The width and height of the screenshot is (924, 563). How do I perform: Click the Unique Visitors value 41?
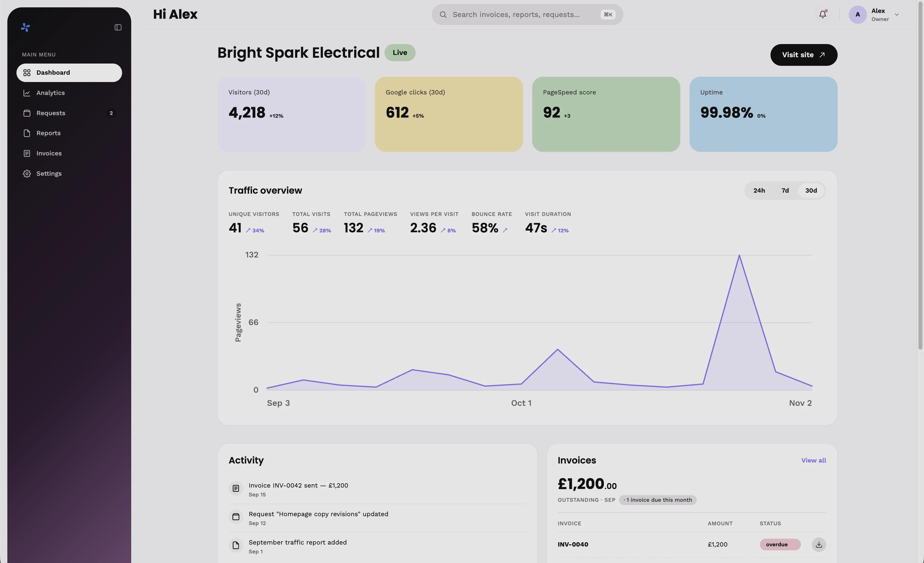235,228
